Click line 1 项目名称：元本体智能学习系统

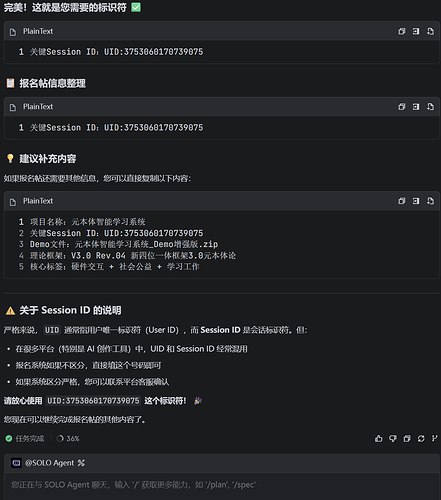coord(87,222)
